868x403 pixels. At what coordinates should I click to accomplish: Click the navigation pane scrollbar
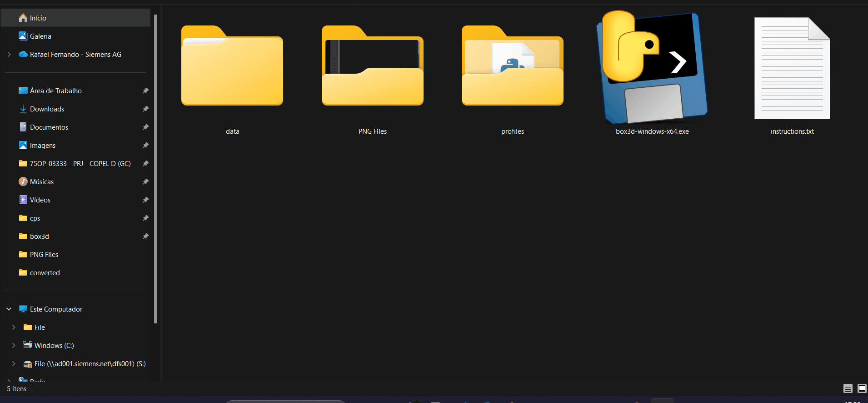[155, 168]
